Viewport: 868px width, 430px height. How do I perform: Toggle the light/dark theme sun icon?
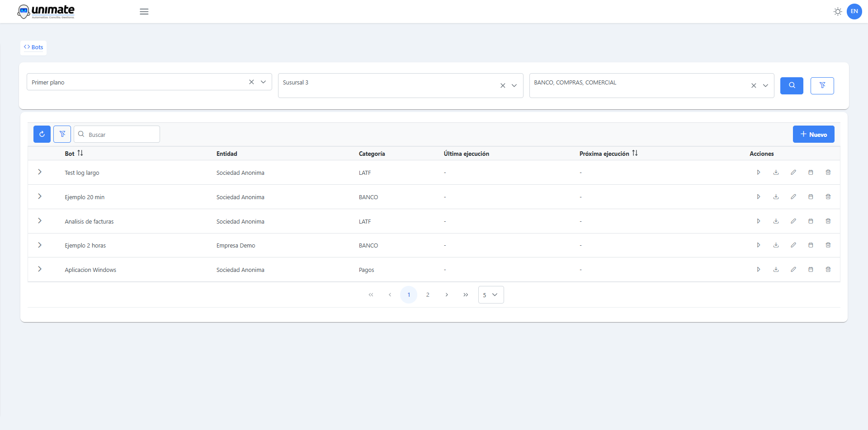[x=837, y=12]
